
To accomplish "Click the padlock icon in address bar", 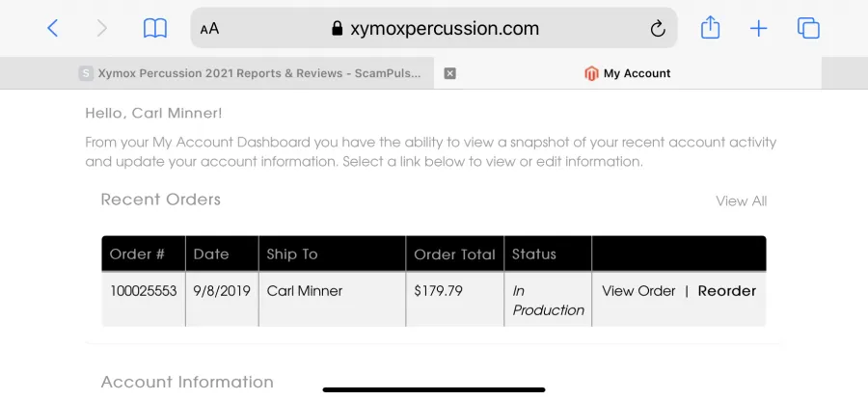I will click(x=337, y=28).
